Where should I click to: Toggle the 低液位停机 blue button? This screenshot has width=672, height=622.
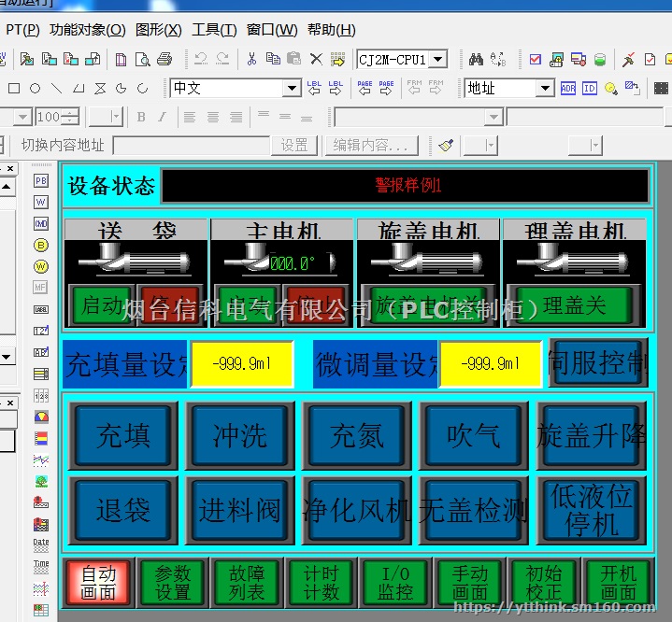(592, 510)
